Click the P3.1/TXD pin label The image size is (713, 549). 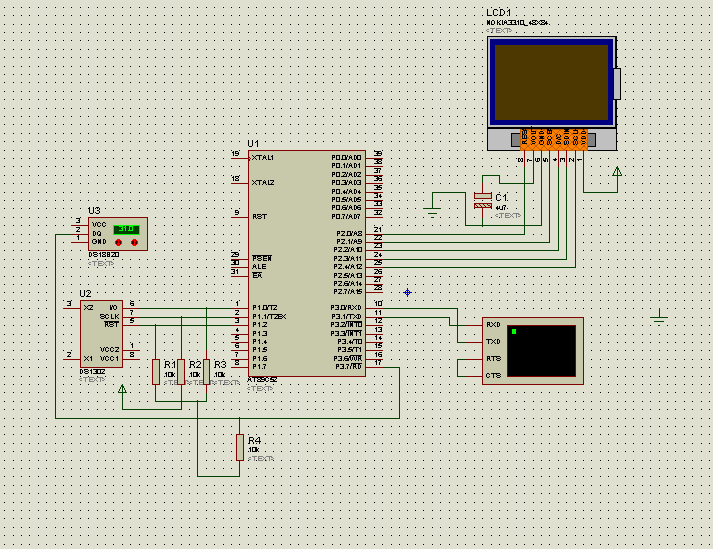(x=346, y=316)
